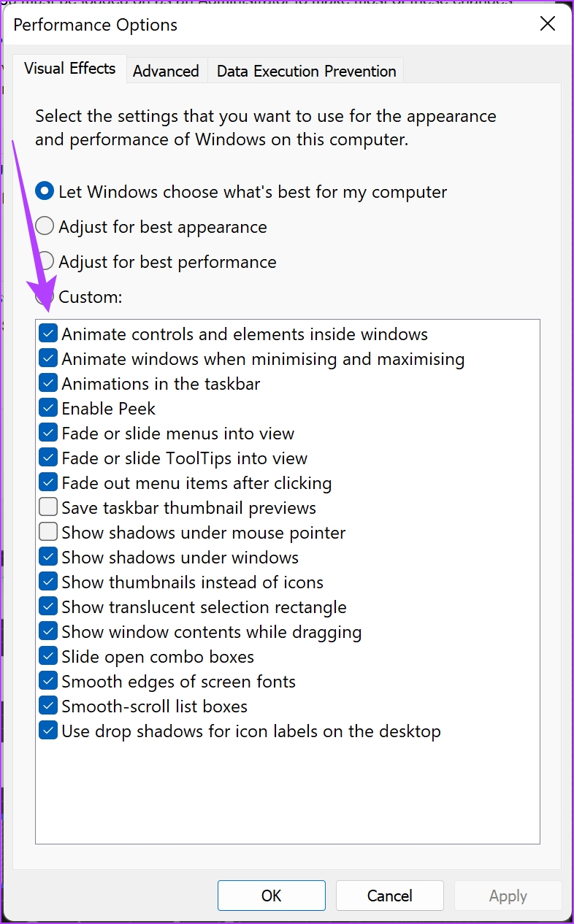Uncheck Fade or slide menus into view
The image size is (574, 924).
[48, 434]
